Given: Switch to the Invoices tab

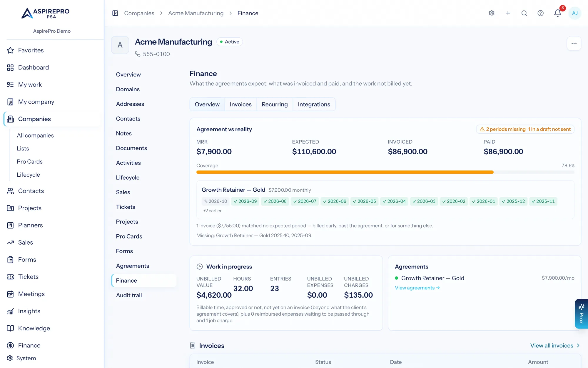Looking at the screenshot, I should [240, 105].
